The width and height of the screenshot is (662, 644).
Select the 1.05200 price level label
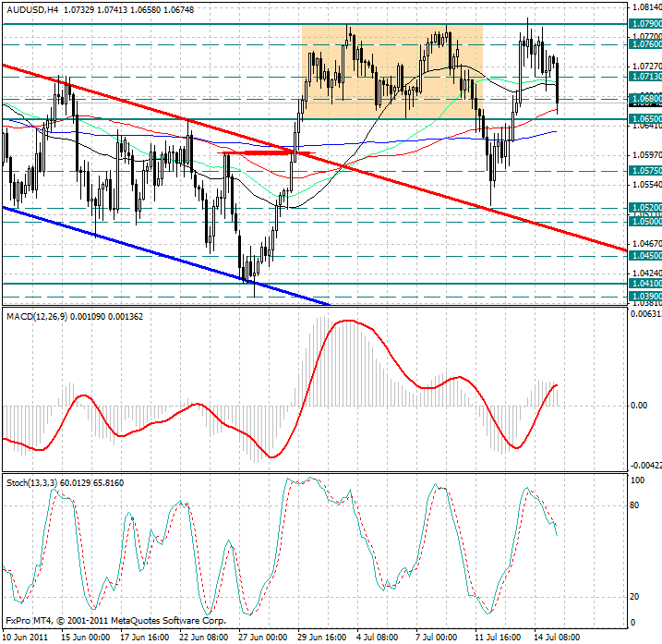pyautogui.click(x=644, y=208)
